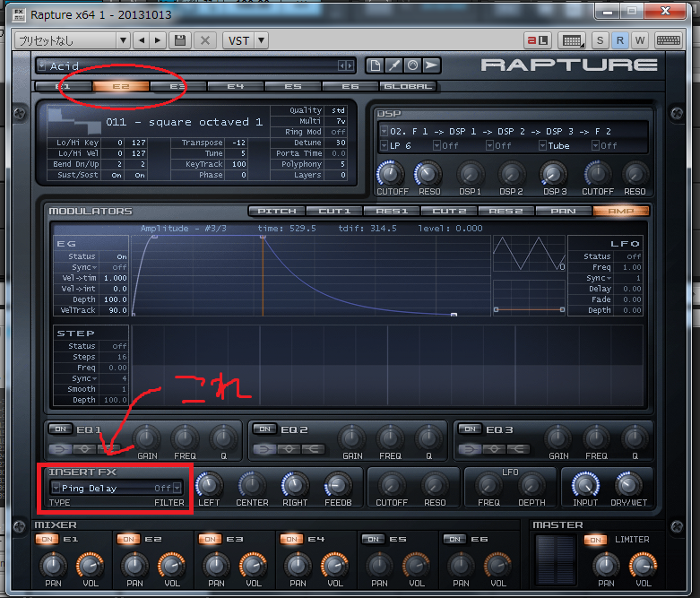Toggle mixer E1 ON button
Screen dimensions: 700x598
click(47, 540)
